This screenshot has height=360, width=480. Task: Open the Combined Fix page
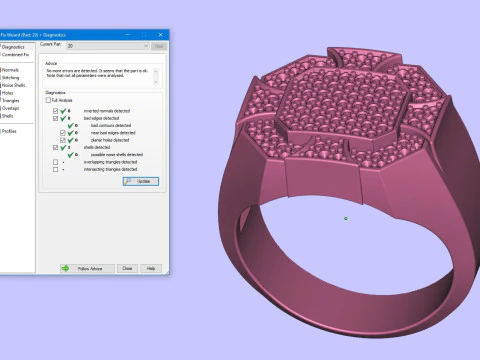(15, 55)
